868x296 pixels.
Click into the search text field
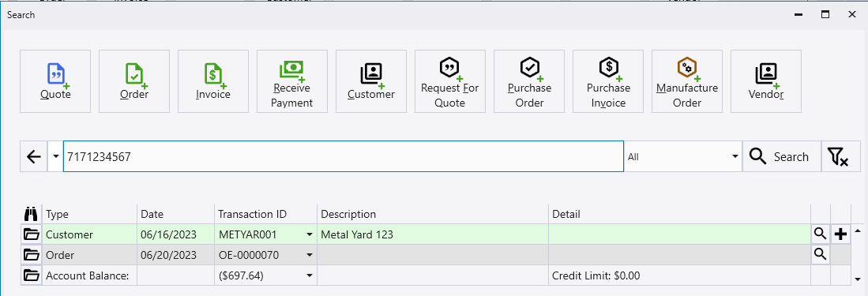(344, 156)
